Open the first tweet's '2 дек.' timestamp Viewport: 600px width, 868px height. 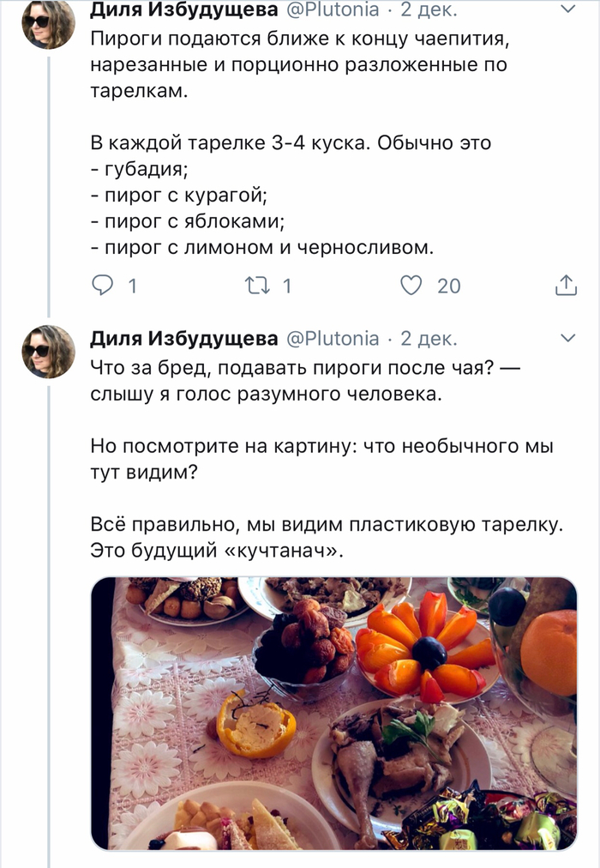[429, 11]
